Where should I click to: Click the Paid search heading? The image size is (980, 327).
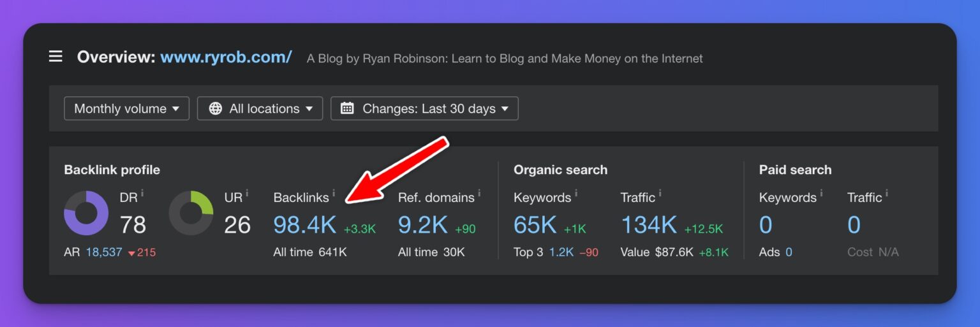coord(795,170)
